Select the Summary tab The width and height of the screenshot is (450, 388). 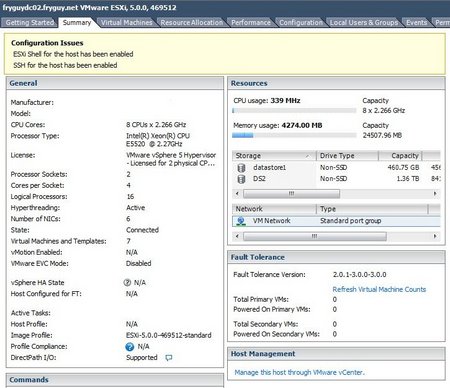click(x=77, y=22)
